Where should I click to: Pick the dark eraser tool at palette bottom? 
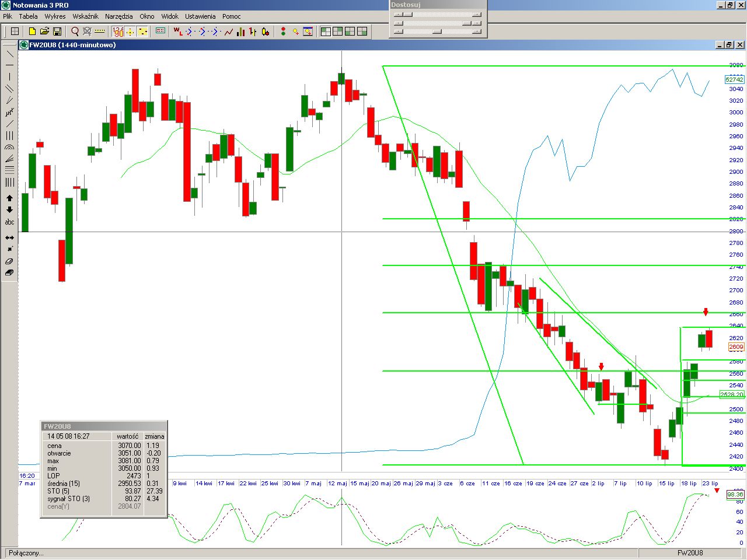click(9, 272)
